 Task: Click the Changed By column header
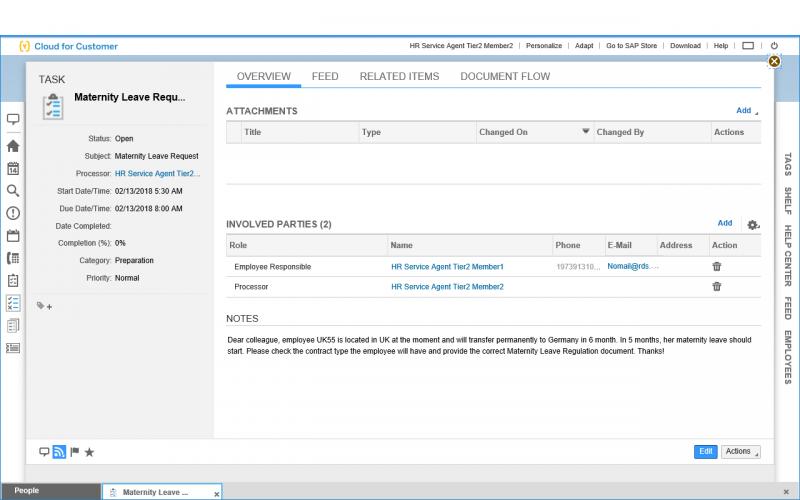[652, 132]
